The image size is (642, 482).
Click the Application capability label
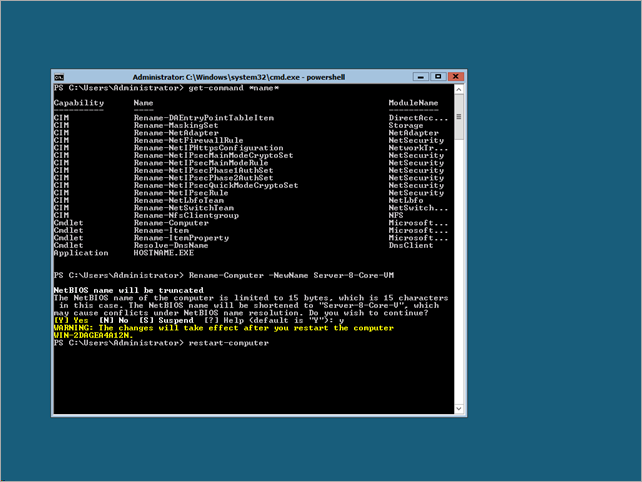(x=81, y=253)
